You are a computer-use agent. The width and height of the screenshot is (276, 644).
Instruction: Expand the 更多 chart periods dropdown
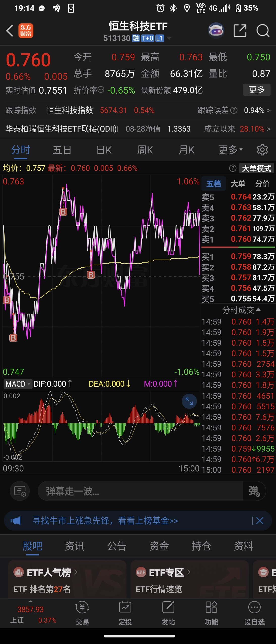(x=230, y=150)
